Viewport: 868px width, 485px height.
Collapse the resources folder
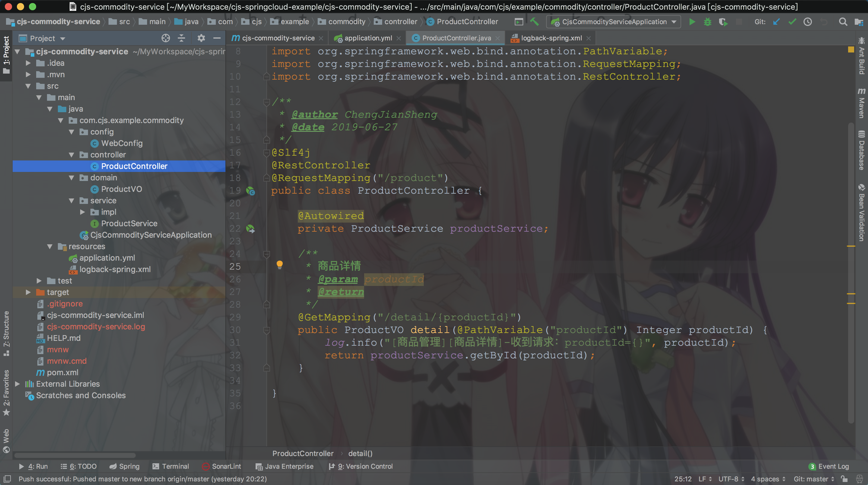50,246
